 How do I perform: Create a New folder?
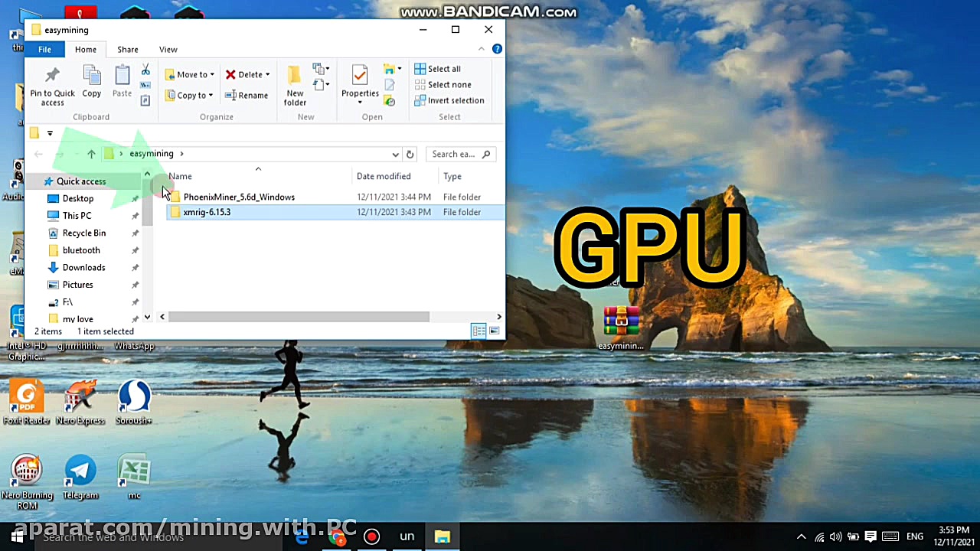coord(295,86)
